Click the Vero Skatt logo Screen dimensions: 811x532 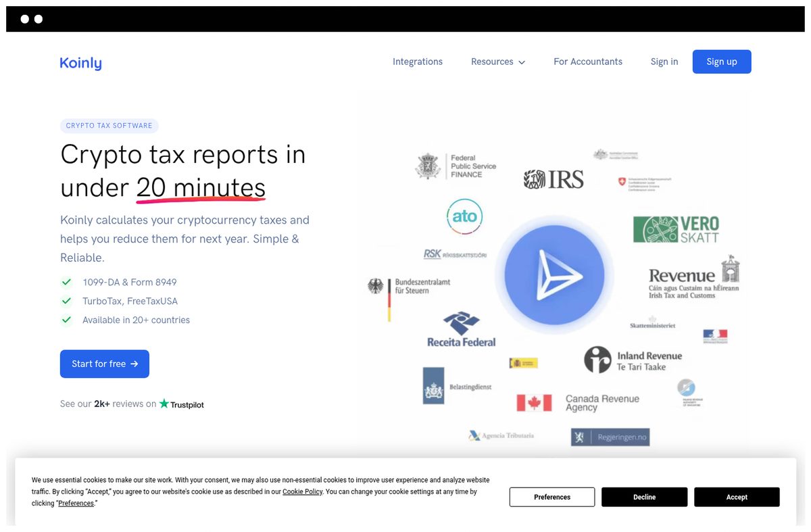[676, 229]
